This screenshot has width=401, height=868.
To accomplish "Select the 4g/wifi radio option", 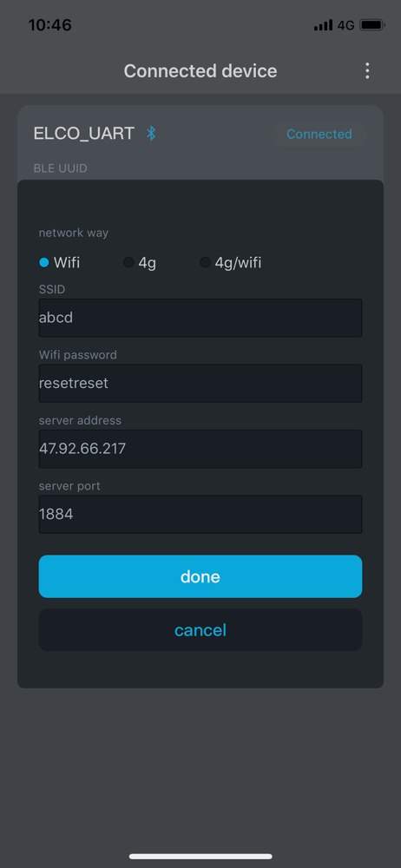I will tap(230, 262).
